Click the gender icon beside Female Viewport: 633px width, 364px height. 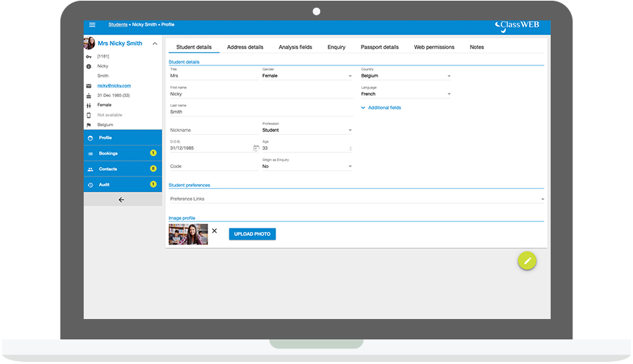[89, 105]
